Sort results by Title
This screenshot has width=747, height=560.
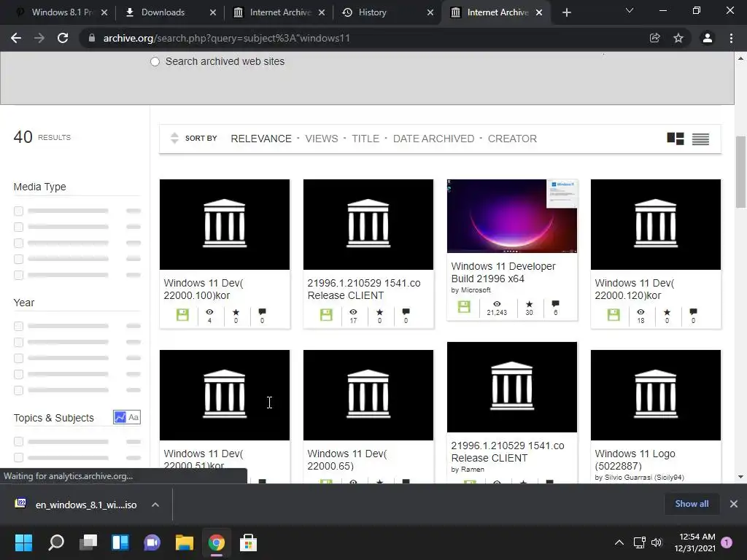point(365,139)
